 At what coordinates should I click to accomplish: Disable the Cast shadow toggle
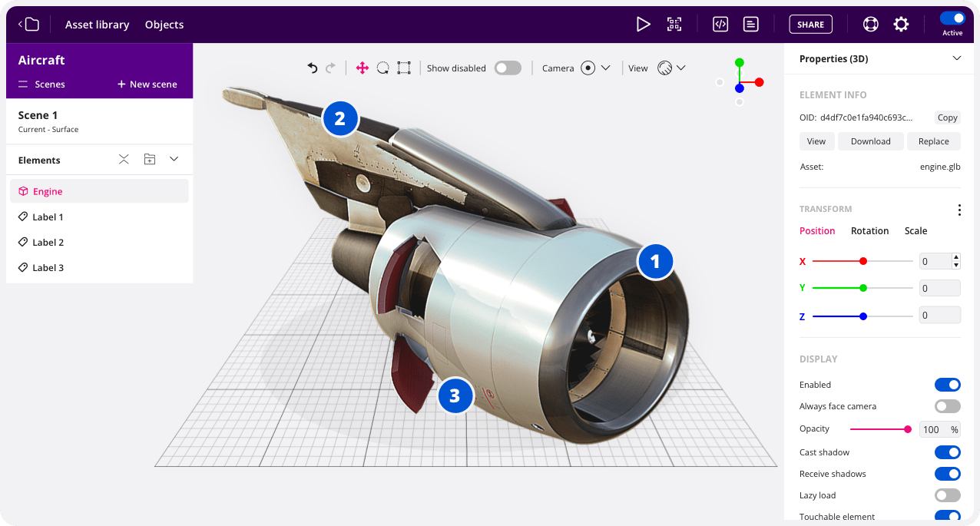(x=947, y=452)
